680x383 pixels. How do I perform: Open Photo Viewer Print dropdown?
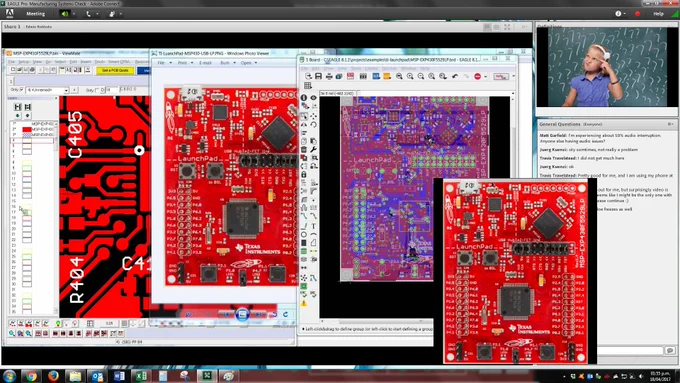pos(185,63)
